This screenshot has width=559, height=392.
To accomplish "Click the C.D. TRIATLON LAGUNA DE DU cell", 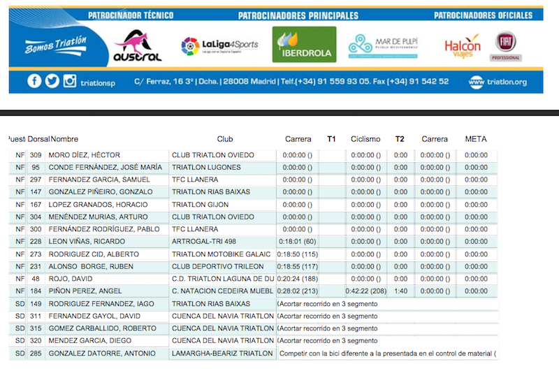I will [x=222, y=279].
